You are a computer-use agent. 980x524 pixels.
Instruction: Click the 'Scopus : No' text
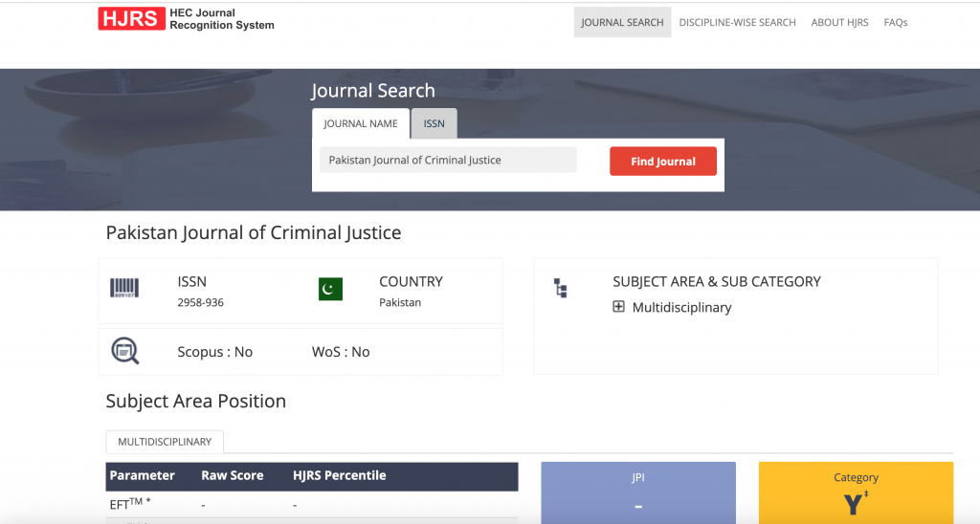point(215,352)
